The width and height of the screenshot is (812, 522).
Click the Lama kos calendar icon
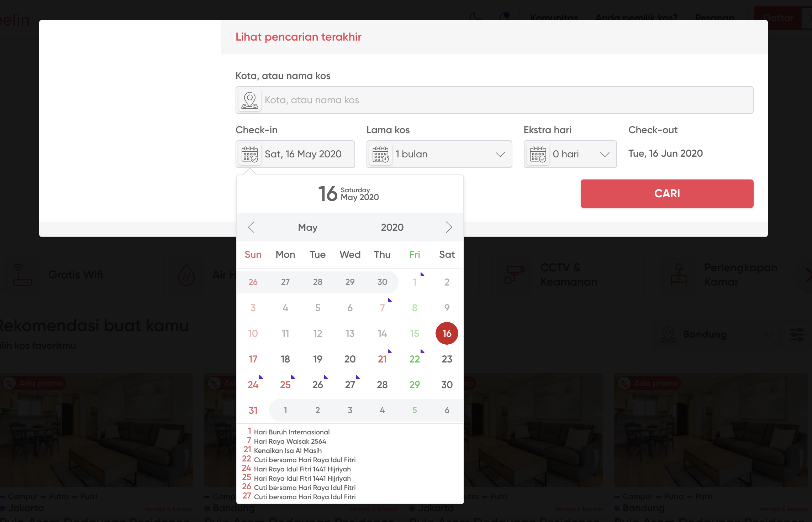click(380, 154)
